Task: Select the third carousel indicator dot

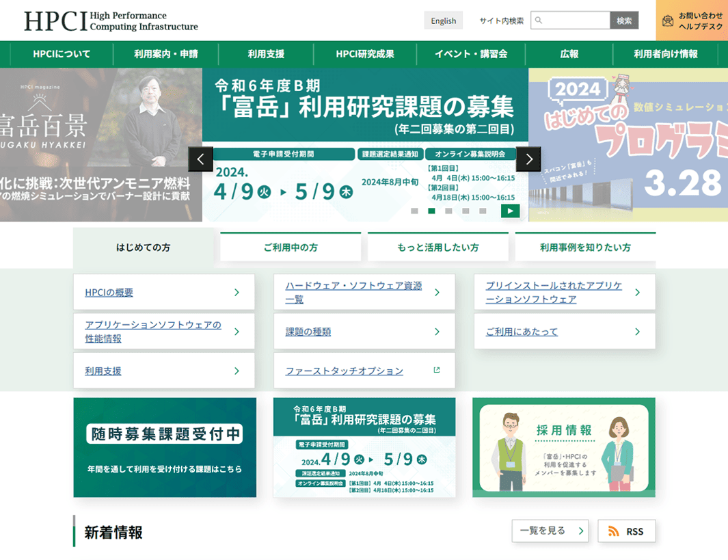Action: pos(448,211)
